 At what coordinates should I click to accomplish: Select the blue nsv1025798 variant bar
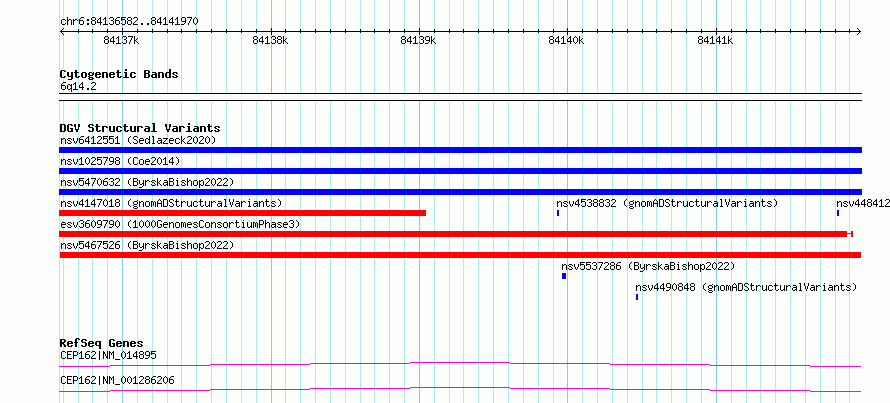pyautogui.click(x=460, y=171)
